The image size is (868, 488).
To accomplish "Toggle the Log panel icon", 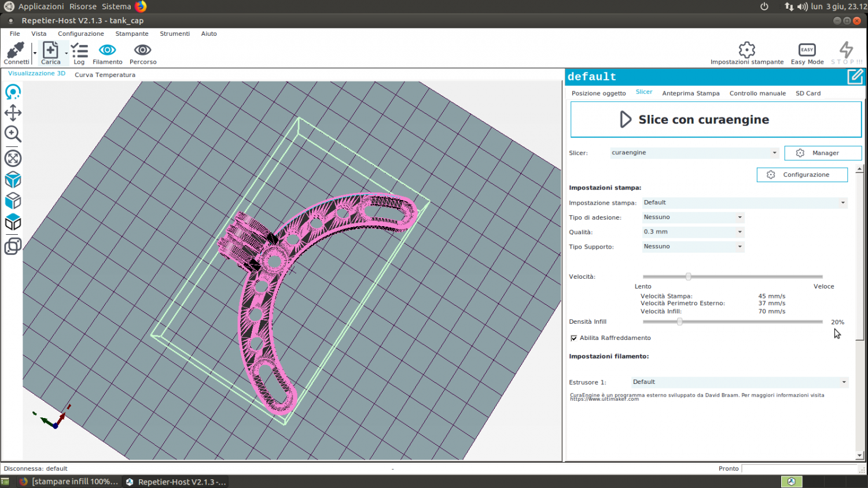I will (79, 50).
